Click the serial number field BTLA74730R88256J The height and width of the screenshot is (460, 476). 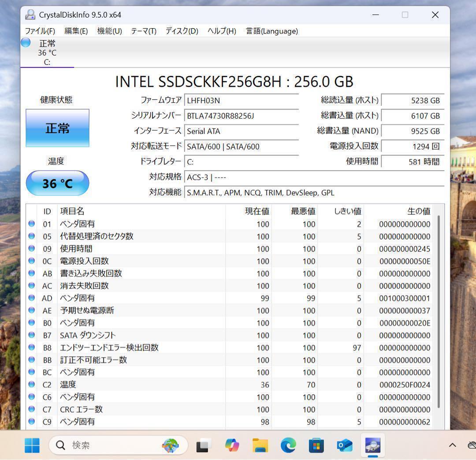click(x=242, y=116)
